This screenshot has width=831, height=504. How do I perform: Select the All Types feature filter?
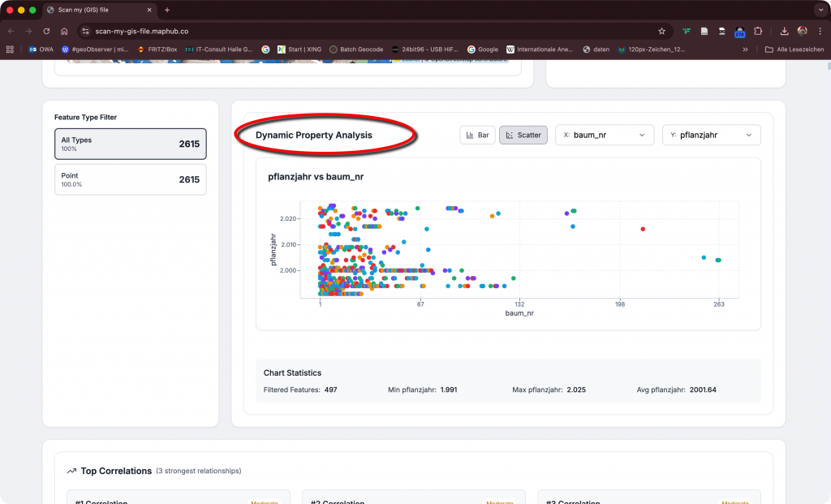130,144
